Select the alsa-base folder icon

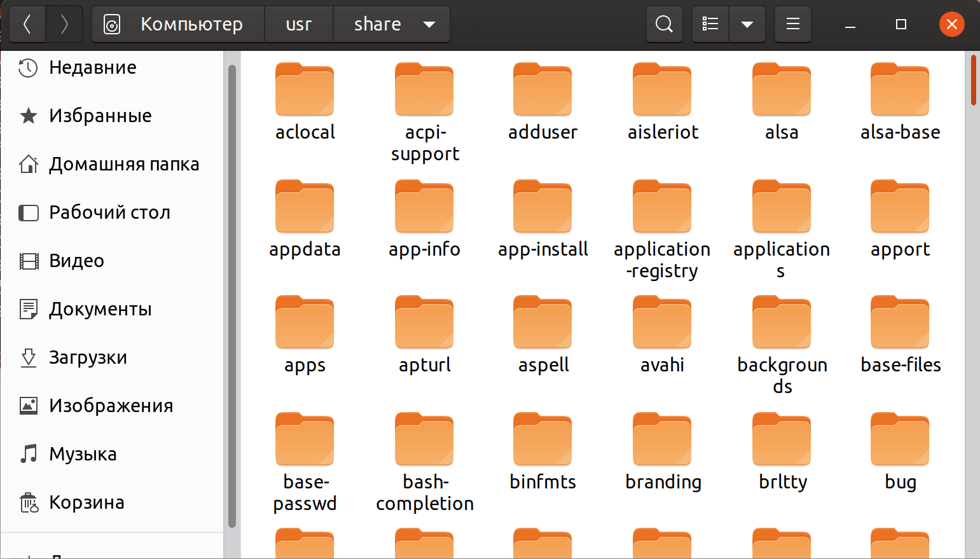(x=900, y=90)
